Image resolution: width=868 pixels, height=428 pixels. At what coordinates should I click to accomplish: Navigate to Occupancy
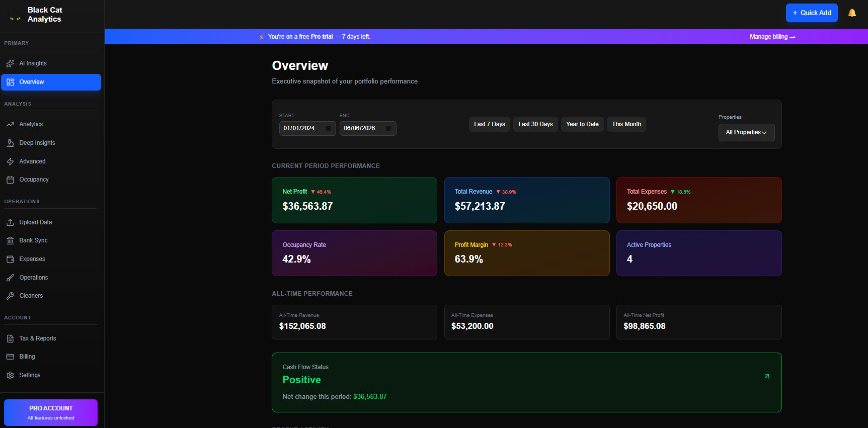[51, 180]
